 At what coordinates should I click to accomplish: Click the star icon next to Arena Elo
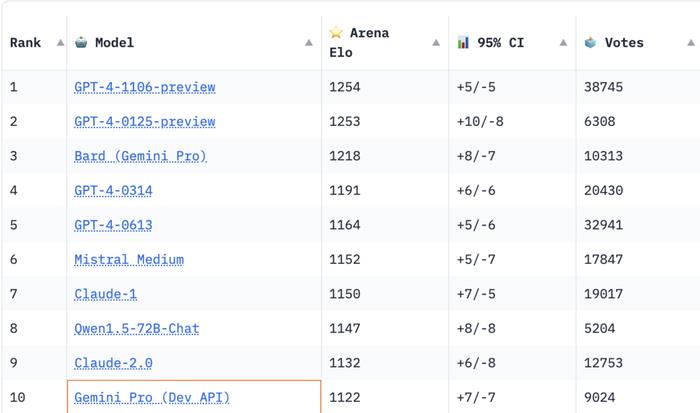[336, 33]
